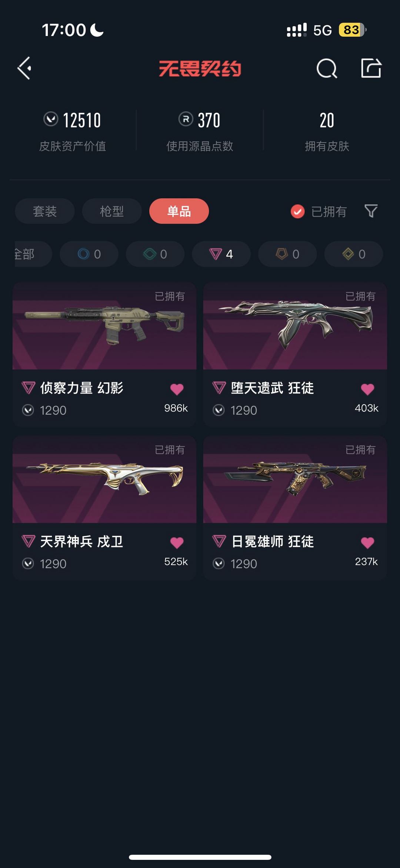Unlike 侦察力量 幻影 via the heart icon
The width and height of the screenshot is (400, 868).
pyautogui.click(x=177, y=389)
